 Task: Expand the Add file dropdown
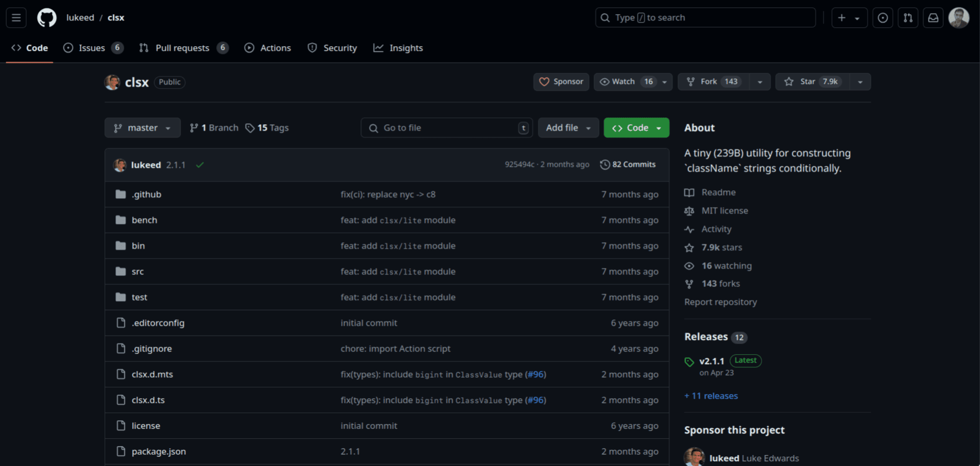coord(569,128)
